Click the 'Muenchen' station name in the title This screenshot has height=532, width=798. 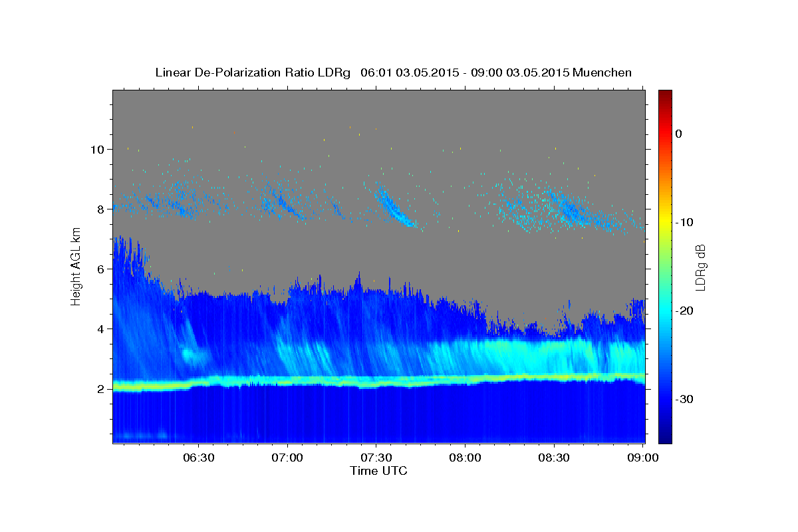601,72
